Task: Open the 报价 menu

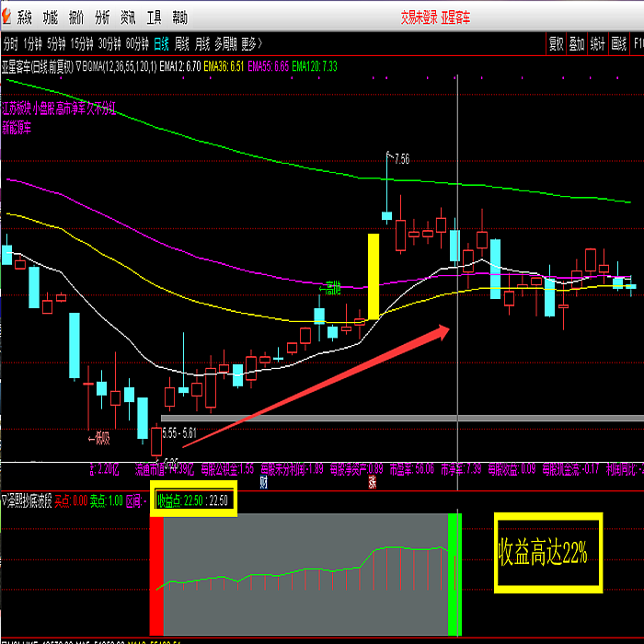Action: 76,17
